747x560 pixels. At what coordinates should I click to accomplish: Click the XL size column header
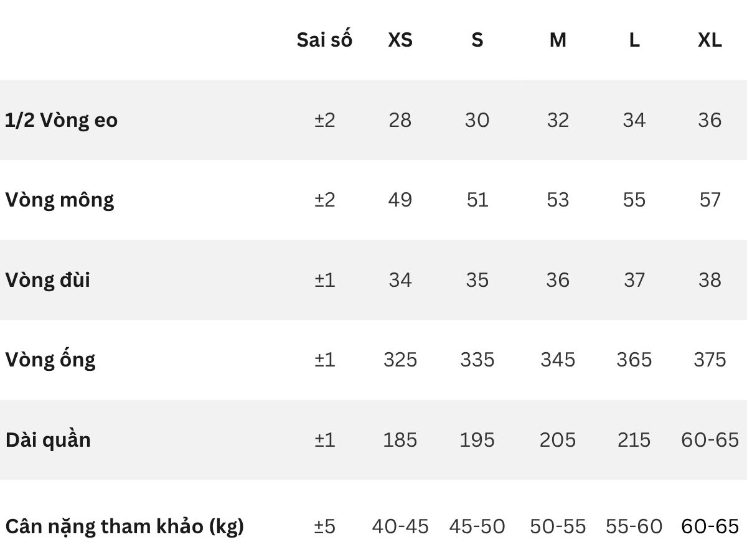pyautogui.click(x=710, y=40)
